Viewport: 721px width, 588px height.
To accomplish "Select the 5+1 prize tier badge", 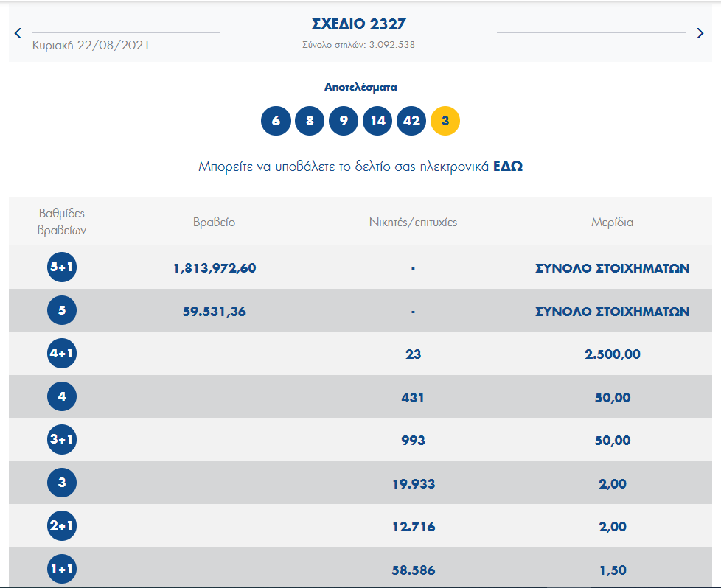I will (x=62, y=267).
